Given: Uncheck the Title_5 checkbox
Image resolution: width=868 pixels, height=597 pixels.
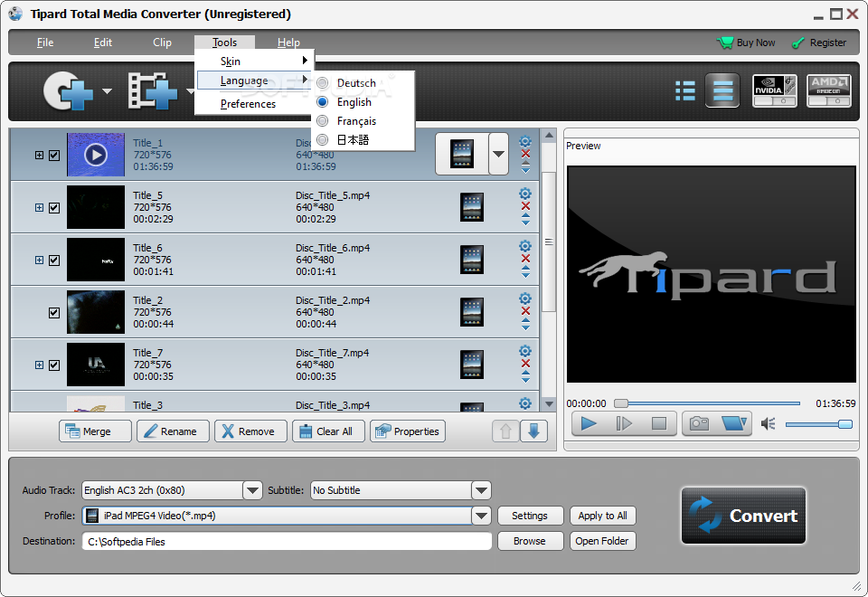Looking at the screenshot, I should pos(54,208).
